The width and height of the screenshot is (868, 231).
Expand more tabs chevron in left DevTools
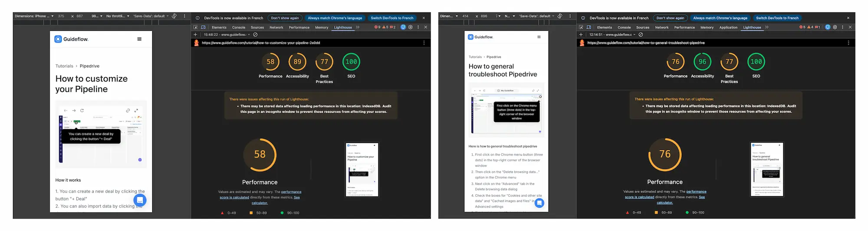click(x=358, y=27)
